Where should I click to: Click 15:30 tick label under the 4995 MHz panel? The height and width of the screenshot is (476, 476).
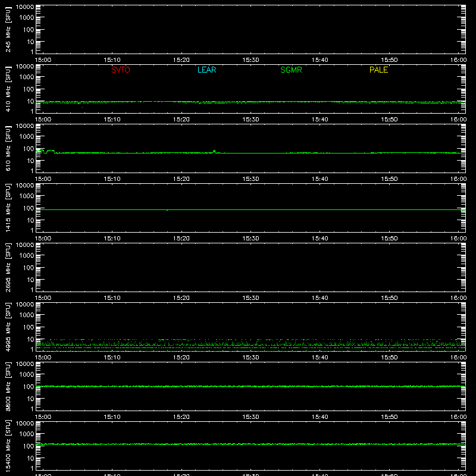[250, 358]
